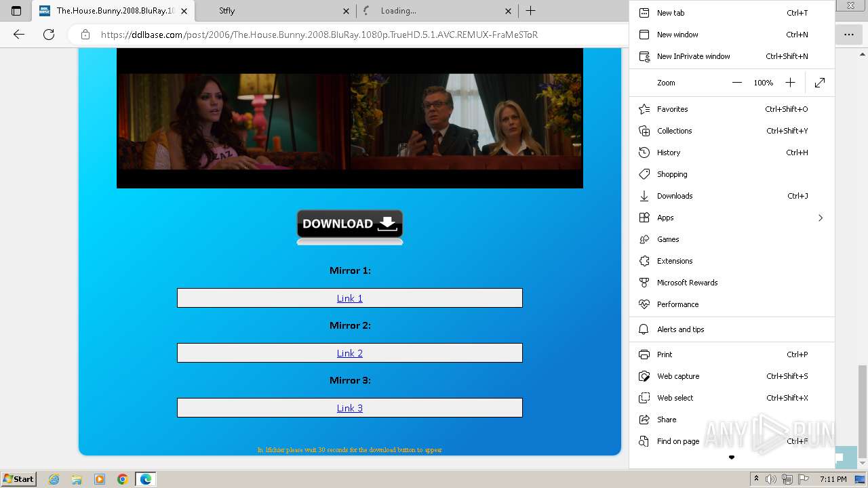Click the History clock icon
The height and width of the screenshot is (488, 868).
point(644,152)
